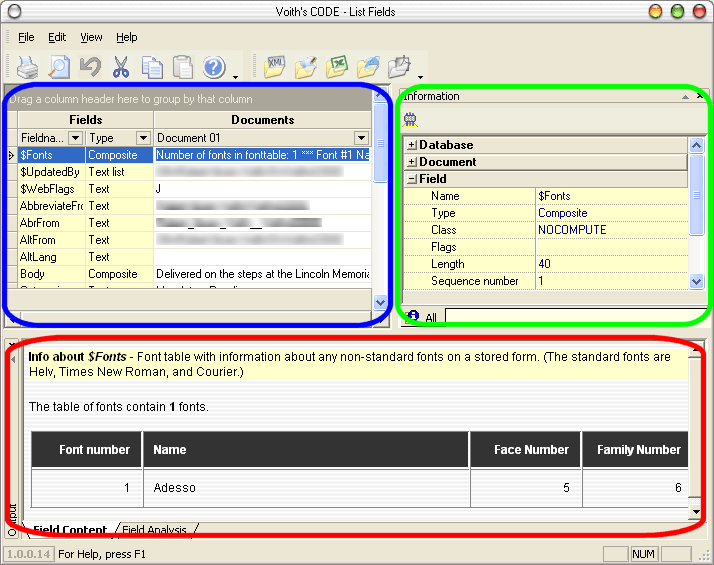Open the Help menu

(x=126, y=37)
